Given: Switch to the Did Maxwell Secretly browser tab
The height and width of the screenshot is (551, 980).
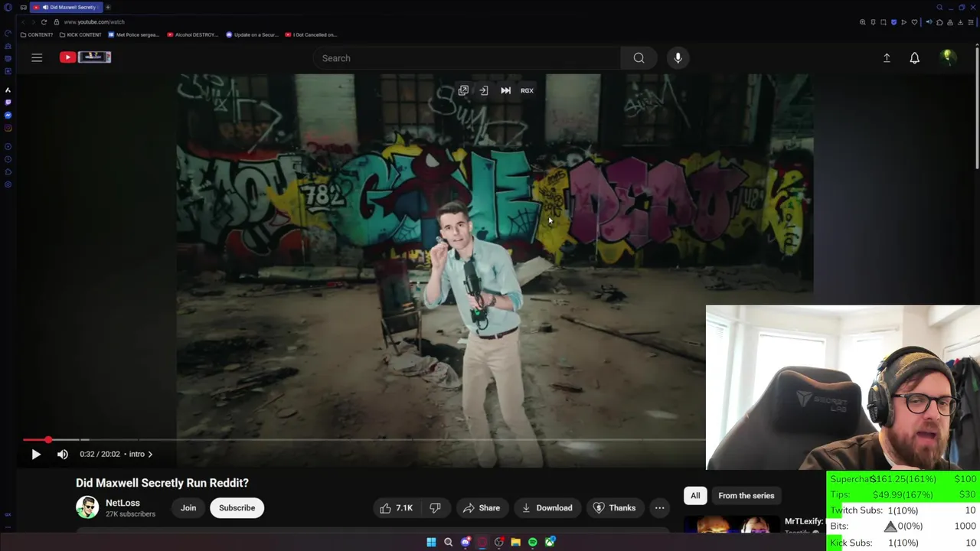Looking at the screenshot, I should click(66, 7).
